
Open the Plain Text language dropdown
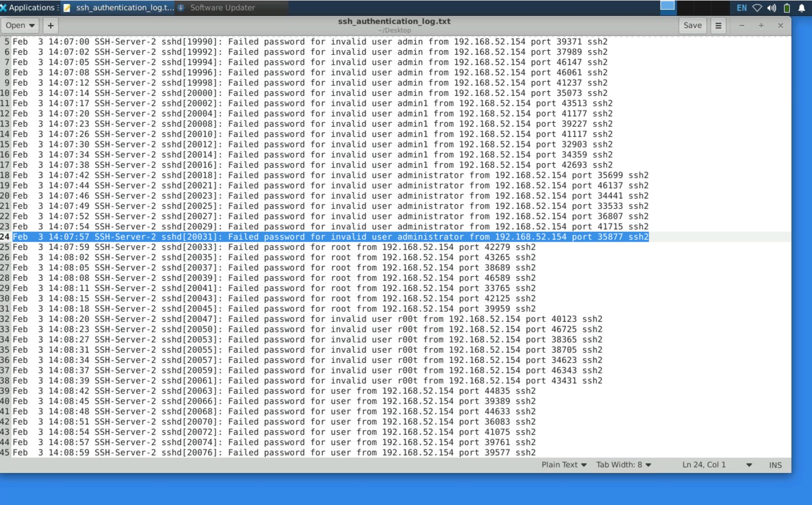564,465
